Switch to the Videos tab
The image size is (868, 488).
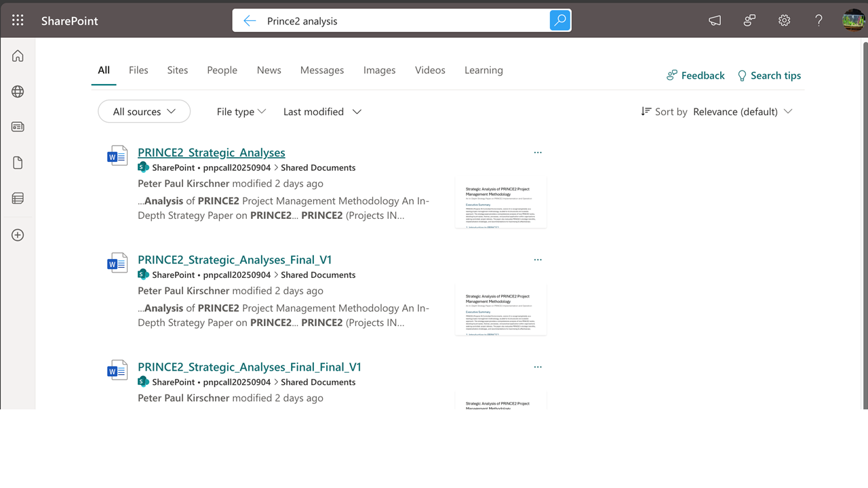[x=430, y=70]
